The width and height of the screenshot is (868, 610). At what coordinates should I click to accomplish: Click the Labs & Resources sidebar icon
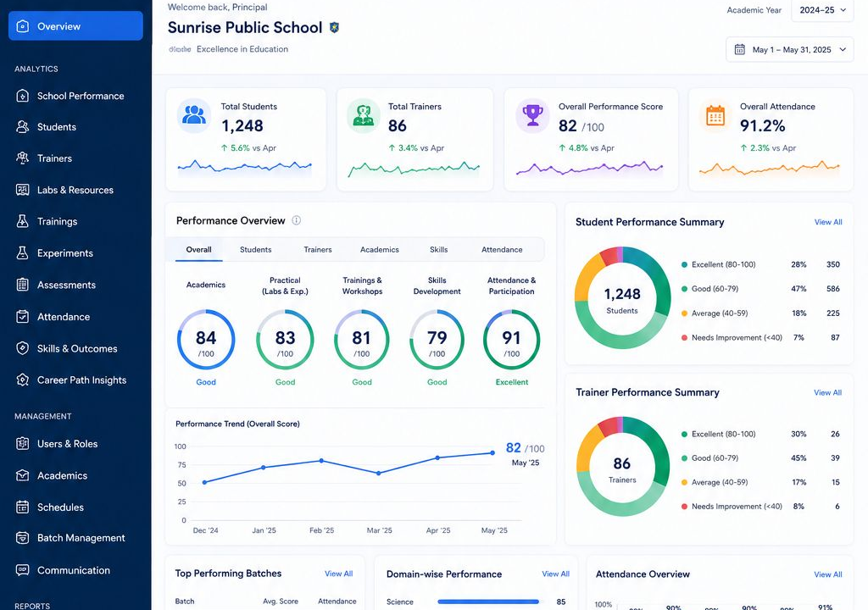(23, 190)
